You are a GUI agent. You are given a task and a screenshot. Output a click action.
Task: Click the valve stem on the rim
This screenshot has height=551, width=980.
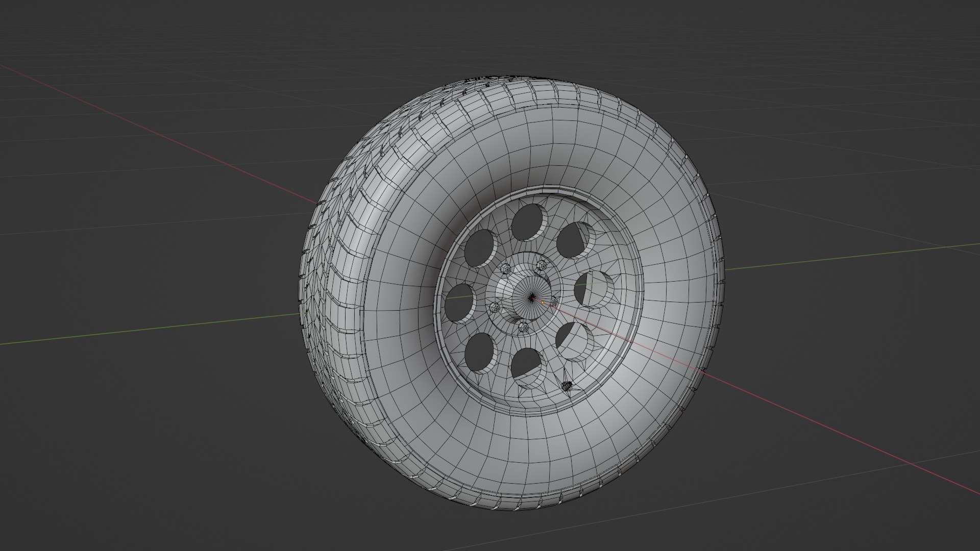coord(566,386)
